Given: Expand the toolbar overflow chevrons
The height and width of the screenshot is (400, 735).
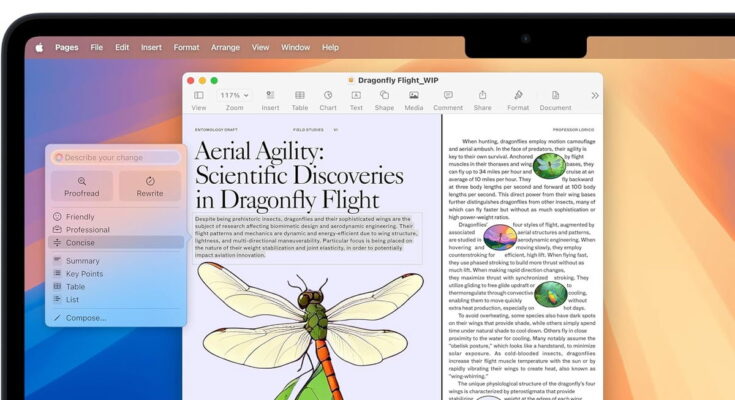Looking at the screenshot, I should 595,96.
